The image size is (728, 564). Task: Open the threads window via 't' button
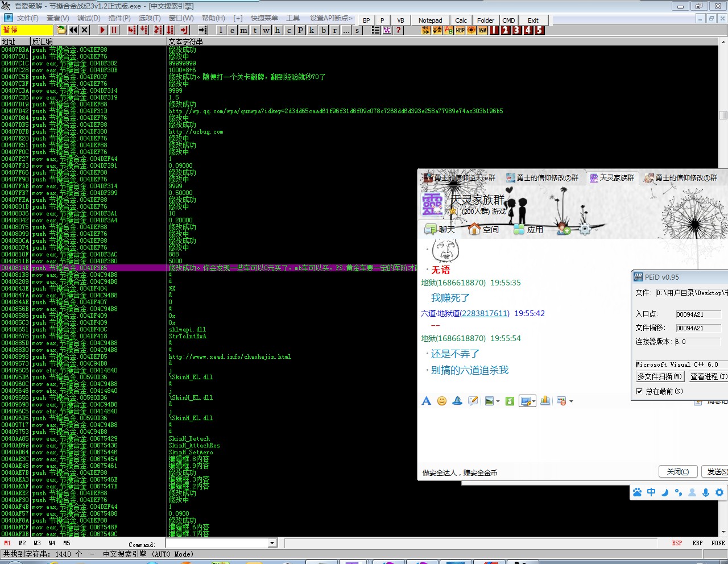[255, 30]
